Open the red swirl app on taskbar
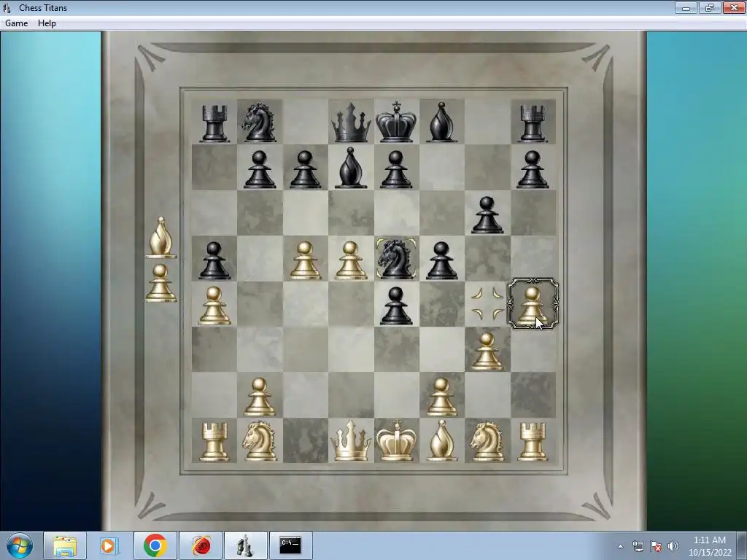747x560 pixels. [201, 545]
